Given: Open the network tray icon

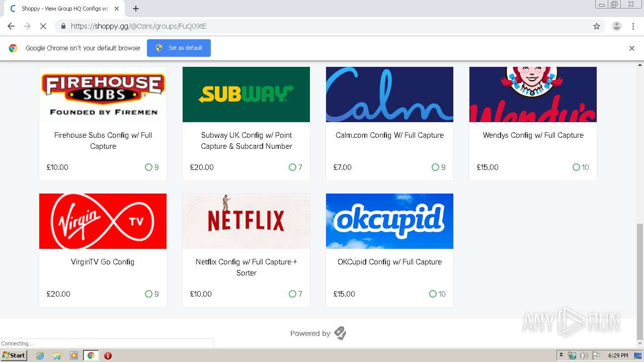Looking at the screenshot, I should (572, 355).
